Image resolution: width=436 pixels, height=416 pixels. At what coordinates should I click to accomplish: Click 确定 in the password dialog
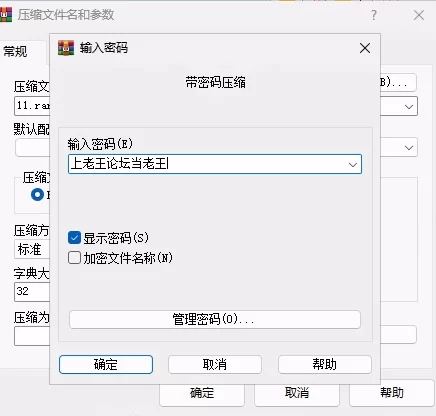[106, 364]
